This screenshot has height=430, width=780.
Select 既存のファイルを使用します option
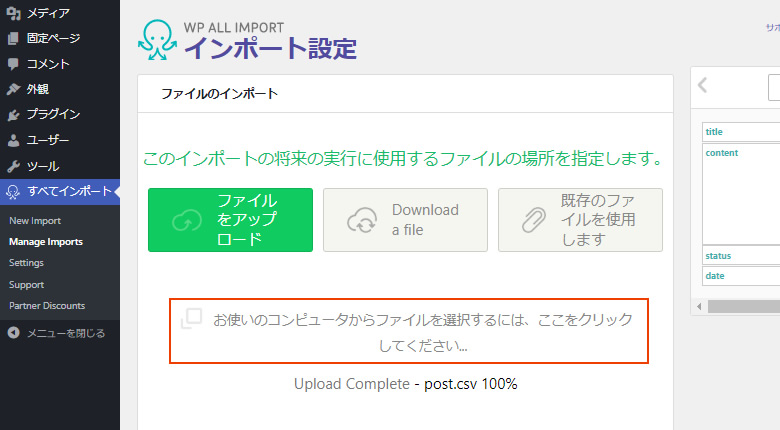[x=580, y=220]
